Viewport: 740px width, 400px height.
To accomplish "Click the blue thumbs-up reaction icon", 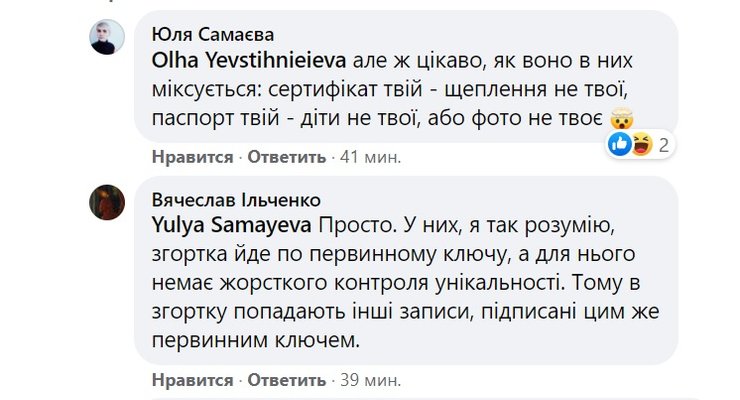I will click(x=620, y=145).
